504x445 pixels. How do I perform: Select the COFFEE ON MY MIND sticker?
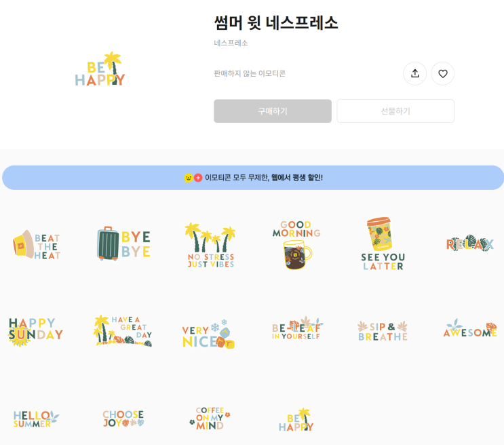coord(210,419)
